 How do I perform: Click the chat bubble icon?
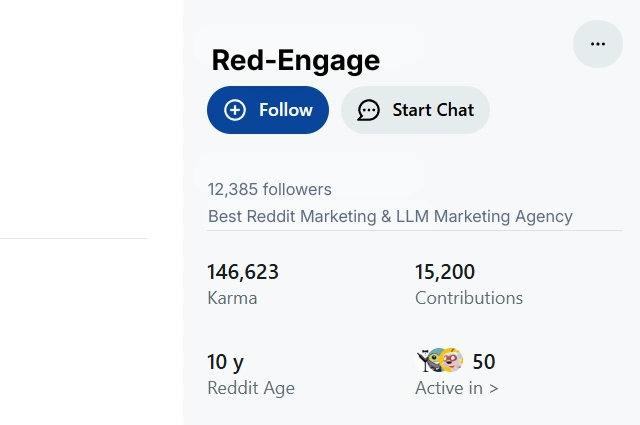(x=369, y=110)
